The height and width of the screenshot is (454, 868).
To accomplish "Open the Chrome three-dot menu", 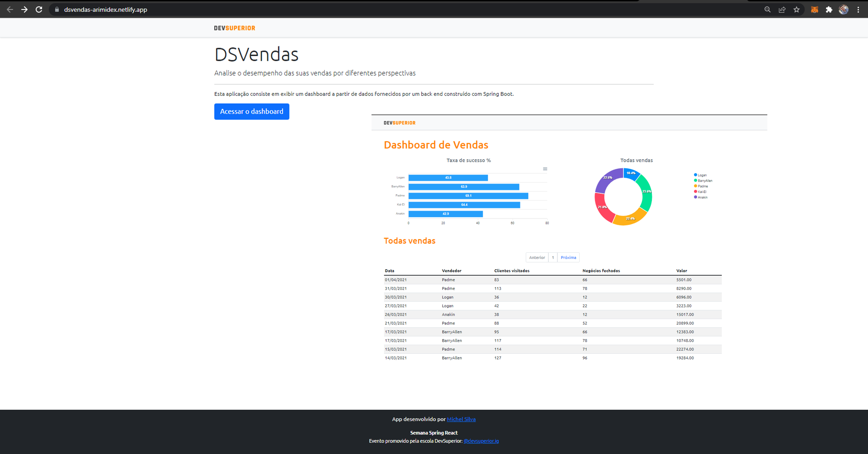I will (858, 10).
